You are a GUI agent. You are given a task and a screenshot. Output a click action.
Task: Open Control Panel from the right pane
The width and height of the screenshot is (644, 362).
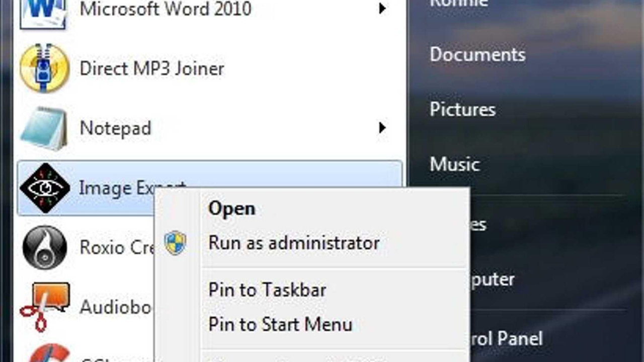(507, 338)
